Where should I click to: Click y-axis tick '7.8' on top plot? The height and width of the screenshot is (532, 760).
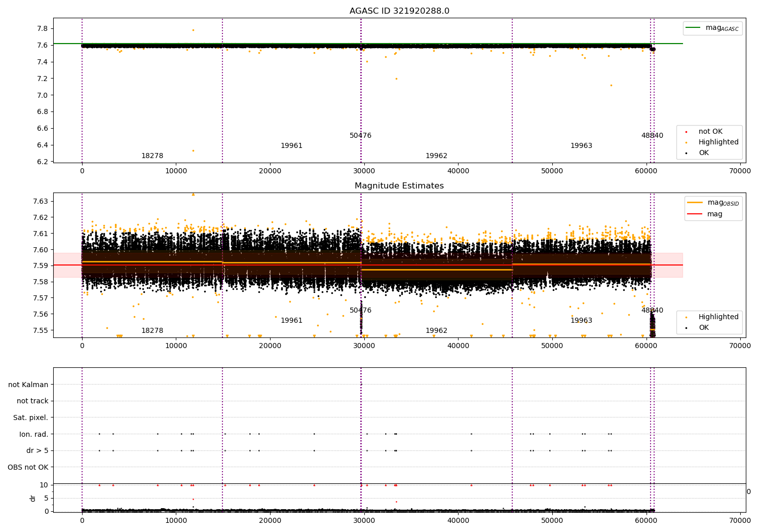(43, 28)
